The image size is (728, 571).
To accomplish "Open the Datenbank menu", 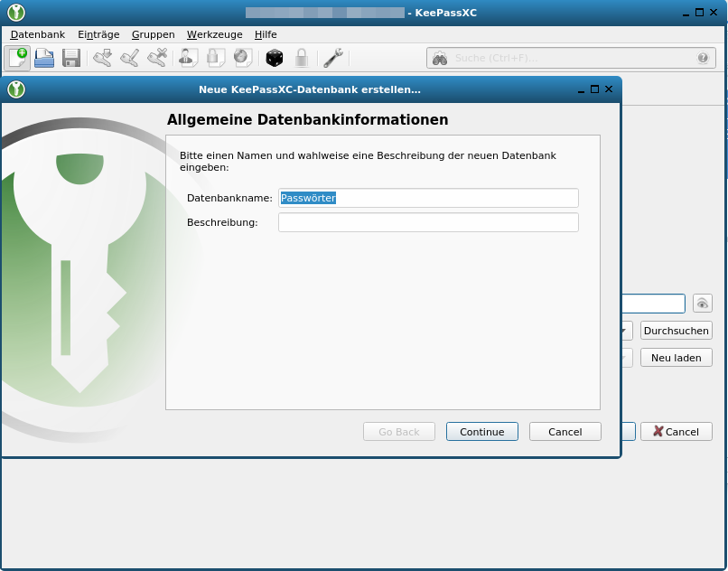I will (37, 34).
